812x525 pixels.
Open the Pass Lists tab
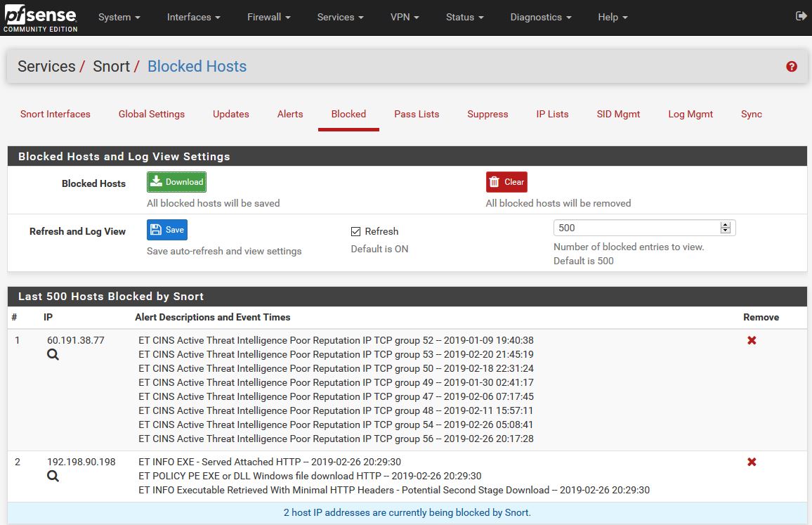(x=417, y=114)
